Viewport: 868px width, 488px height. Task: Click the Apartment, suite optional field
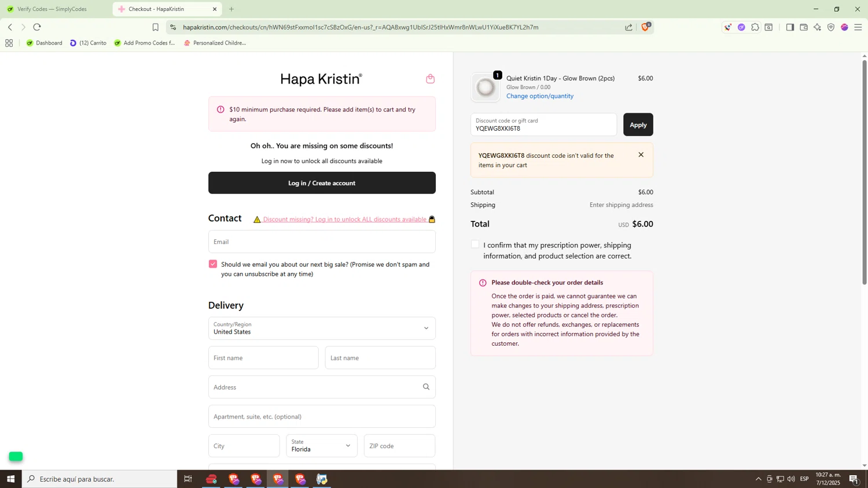tap(322, 416)
